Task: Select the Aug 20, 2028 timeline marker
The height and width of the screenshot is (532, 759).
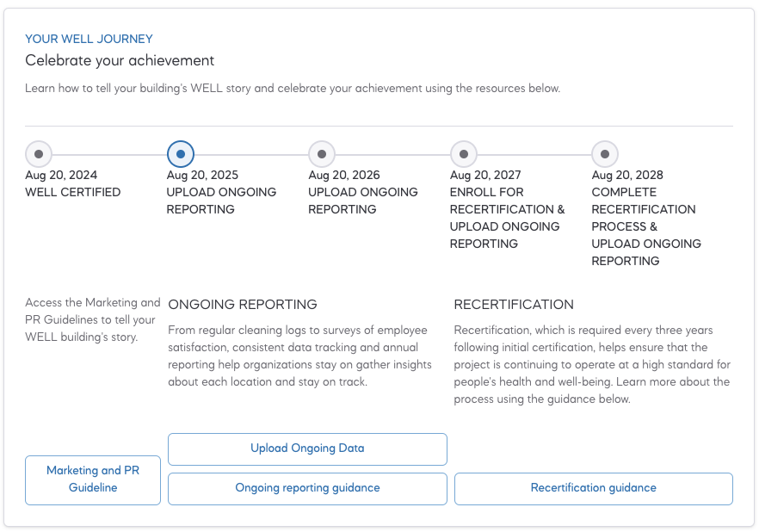Action: click(x=605, y=154)
